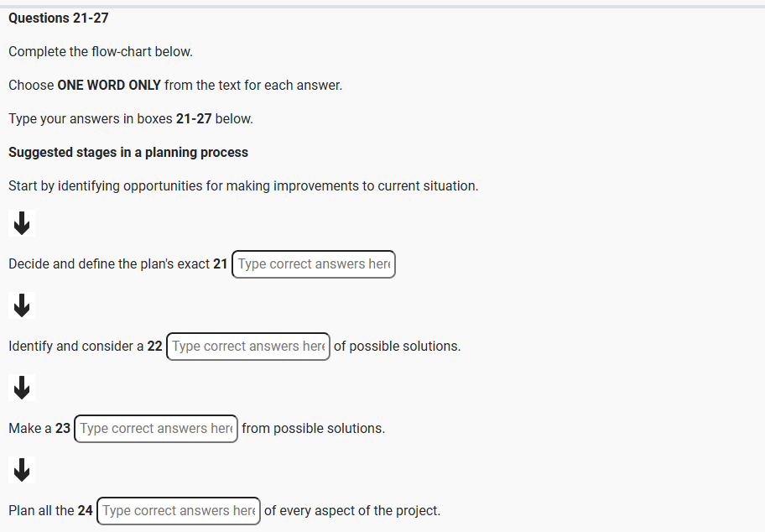Click the 'from possible solutions.' text

pos(313,429)
